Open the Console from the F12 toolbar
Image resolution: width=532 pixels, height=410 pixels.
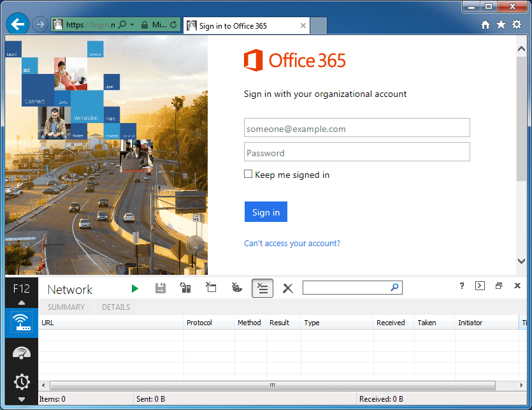coord(480,286)
